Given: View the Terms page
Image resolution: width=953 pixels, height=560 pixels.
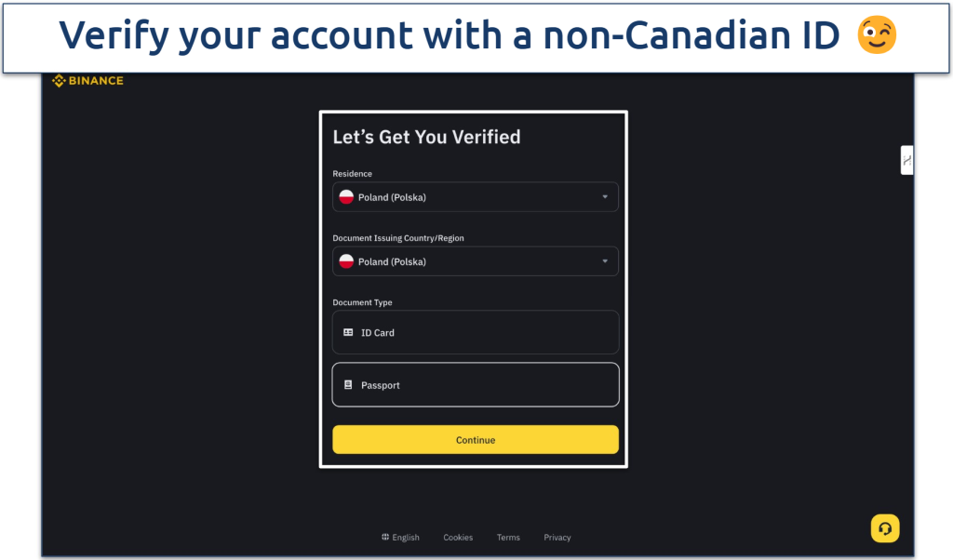Looking at the screenshot, I should click(x=508, y=537).
